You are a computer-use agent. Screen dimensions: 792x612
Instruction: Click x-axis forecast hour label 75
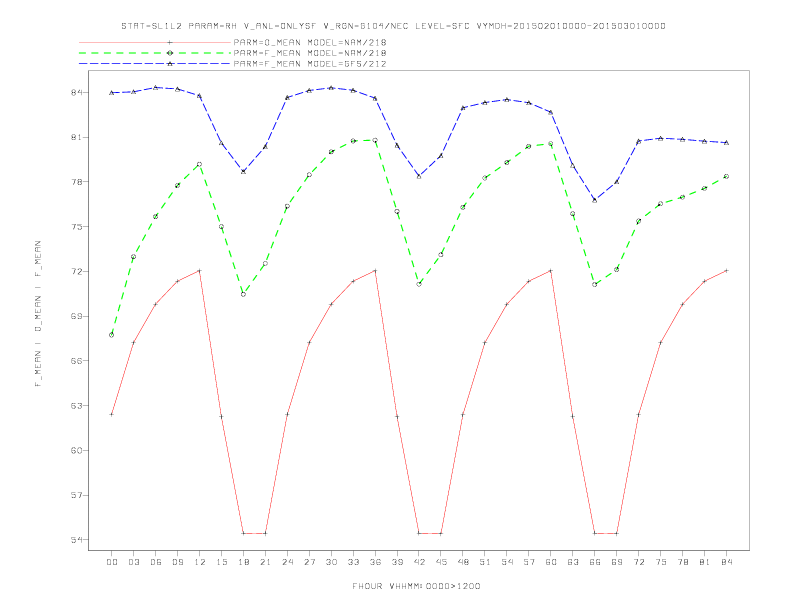[661, 562]
